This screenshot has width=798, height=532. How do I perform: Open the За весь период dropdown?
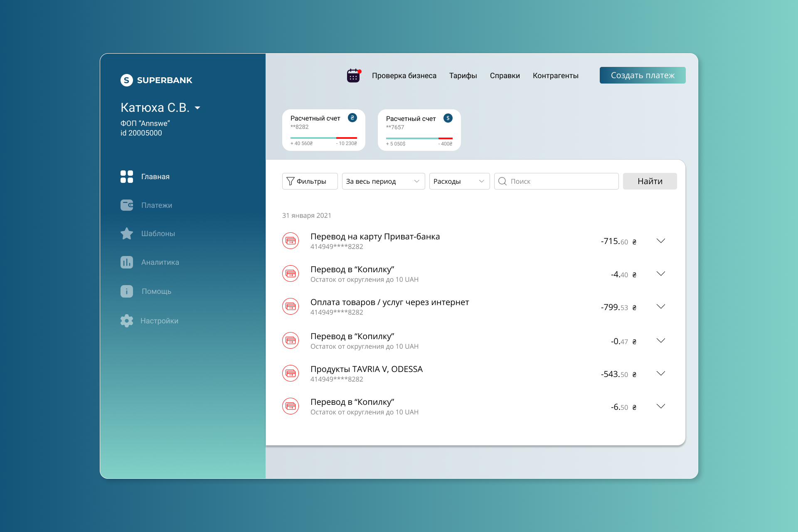(x=383, y=181)
